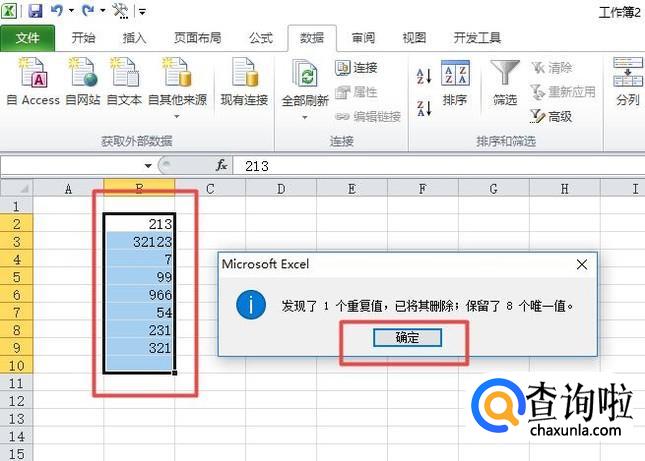This screenshot has height=461, width=645.
Task: Switch to the 审阅 tab
Action: (363, 38)
